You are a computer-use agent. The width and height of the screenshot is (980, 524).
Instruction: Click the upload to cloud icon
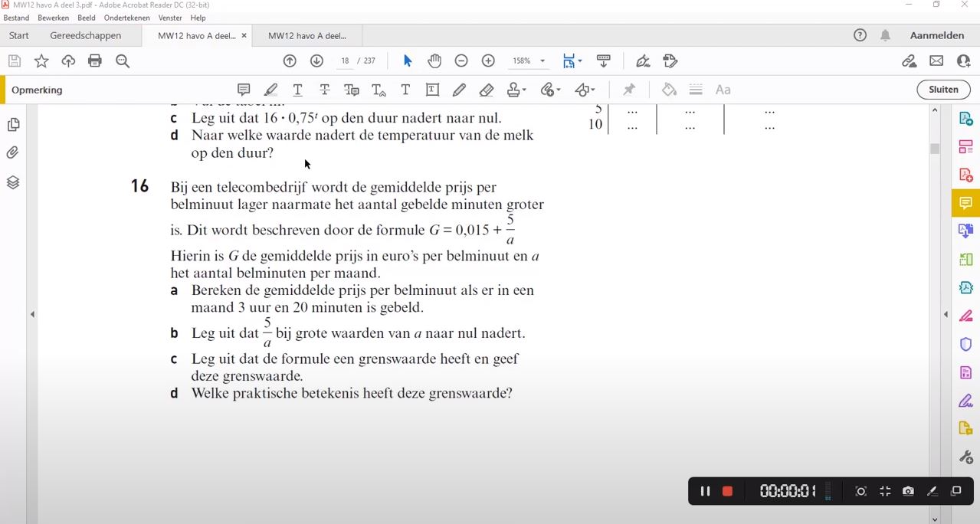point(68,61)
